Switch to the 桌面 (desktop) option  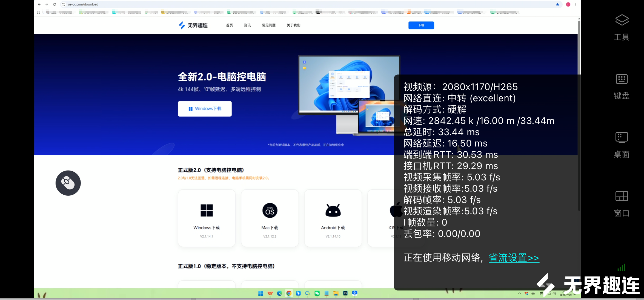click(622, 145)
